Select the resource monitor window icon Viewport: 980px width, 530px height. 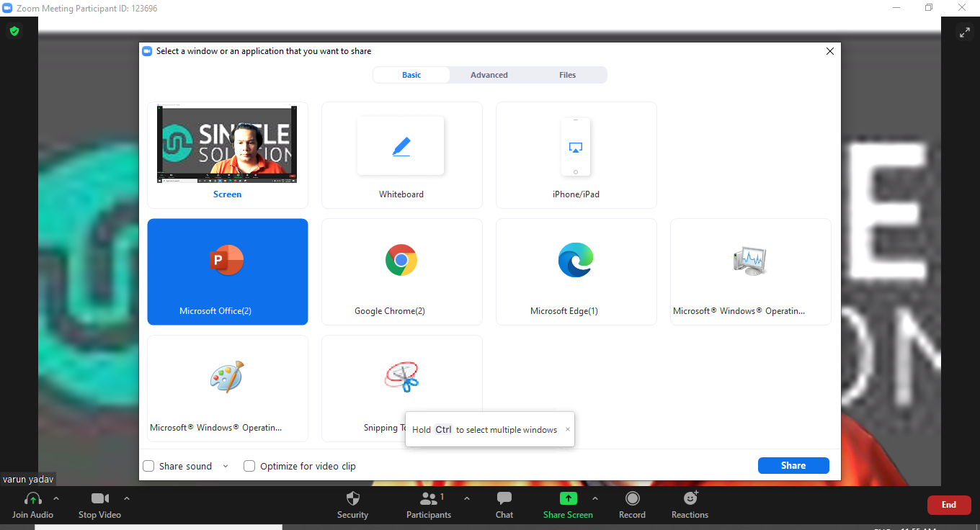click(x=750, y=260)
